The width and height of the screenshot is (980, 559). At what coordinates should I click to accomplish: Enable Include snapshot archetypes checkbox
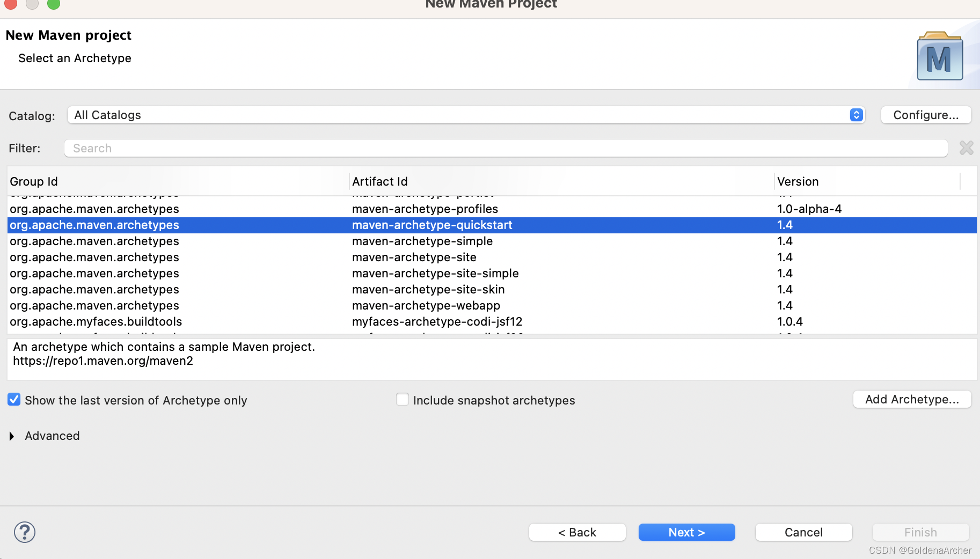(402, 400)
